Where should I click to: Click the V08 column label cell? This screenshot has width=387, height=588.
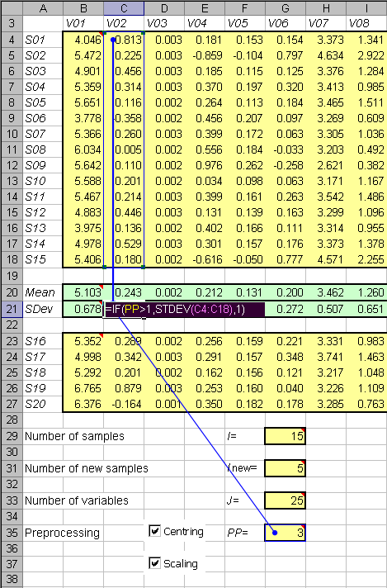[366, 24]
